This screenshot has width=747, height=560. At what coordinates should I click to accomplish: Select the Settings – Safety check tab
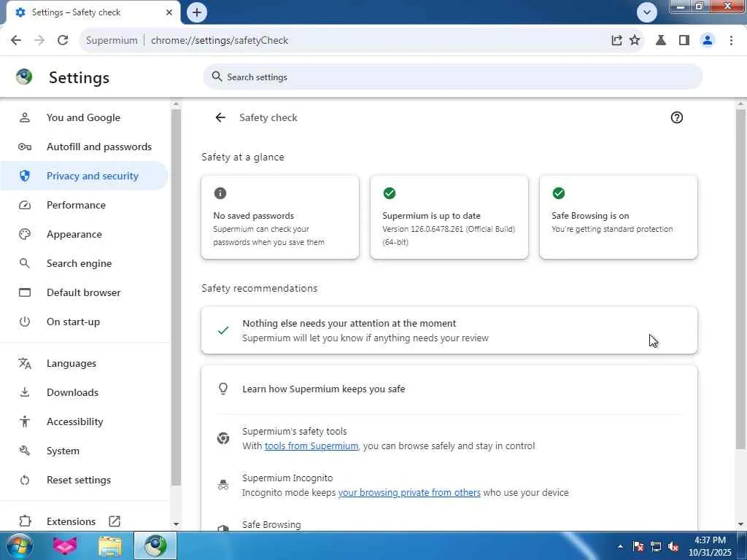click(x=93, y=12)
